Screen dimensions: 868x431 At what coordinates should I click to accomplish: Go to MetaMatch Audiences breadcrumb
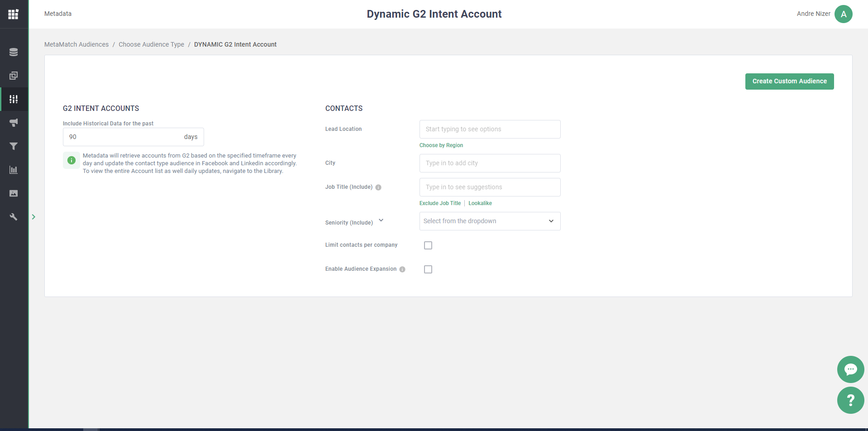pyautogui.click(x=76, y=44)
